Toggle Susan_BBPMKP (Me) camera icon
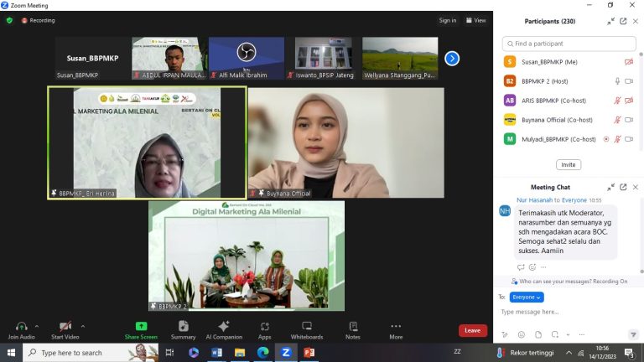644x362 pixels. 629,62
